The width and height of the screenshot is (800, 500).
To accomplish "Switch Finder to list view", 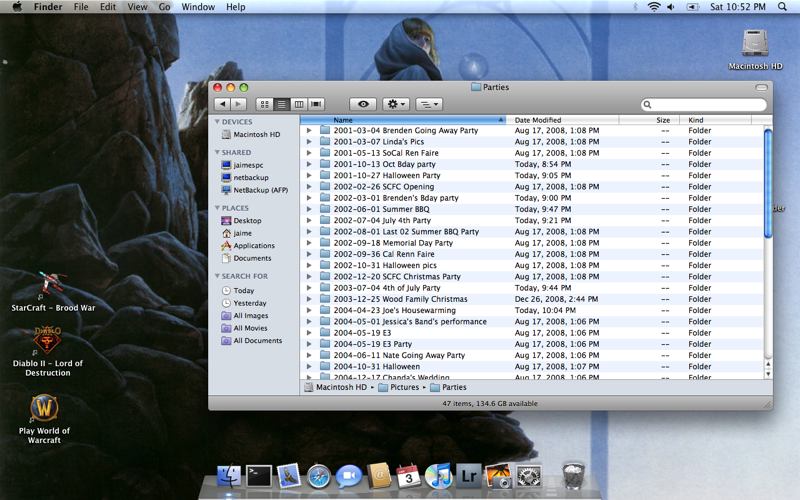I will pos(282,104).
